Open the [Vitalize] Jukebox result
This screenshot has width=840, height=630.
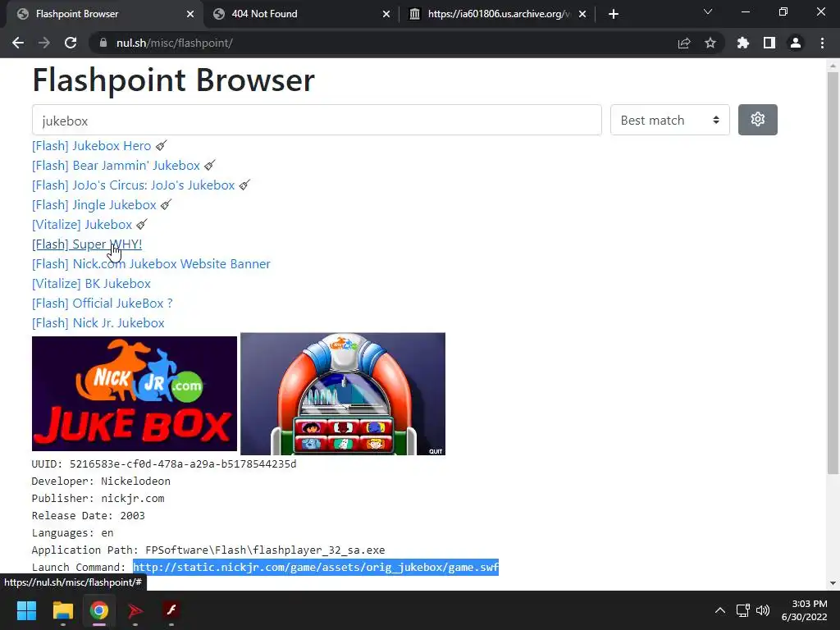(x=82, y=225)
